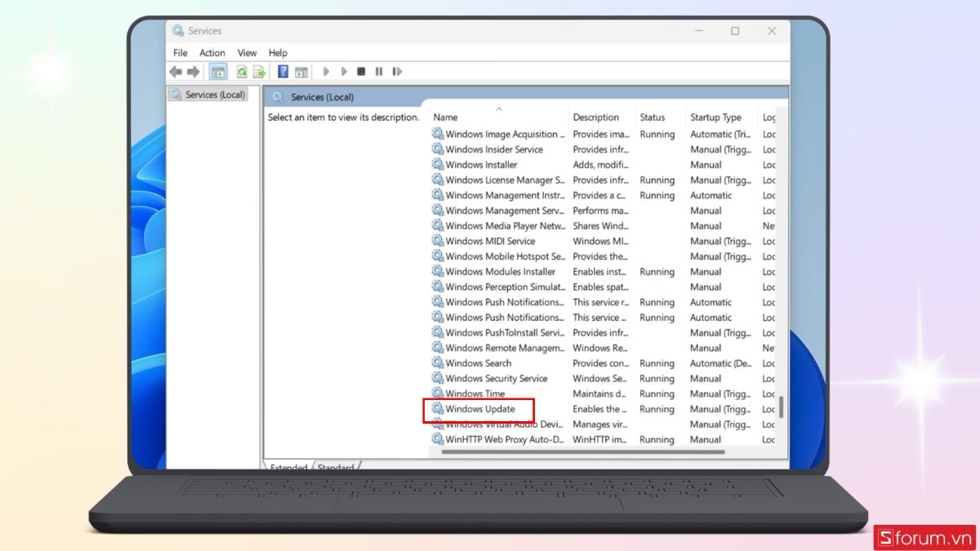Sort the list by the Name column header
980x551 pixels.
[446, 118]
